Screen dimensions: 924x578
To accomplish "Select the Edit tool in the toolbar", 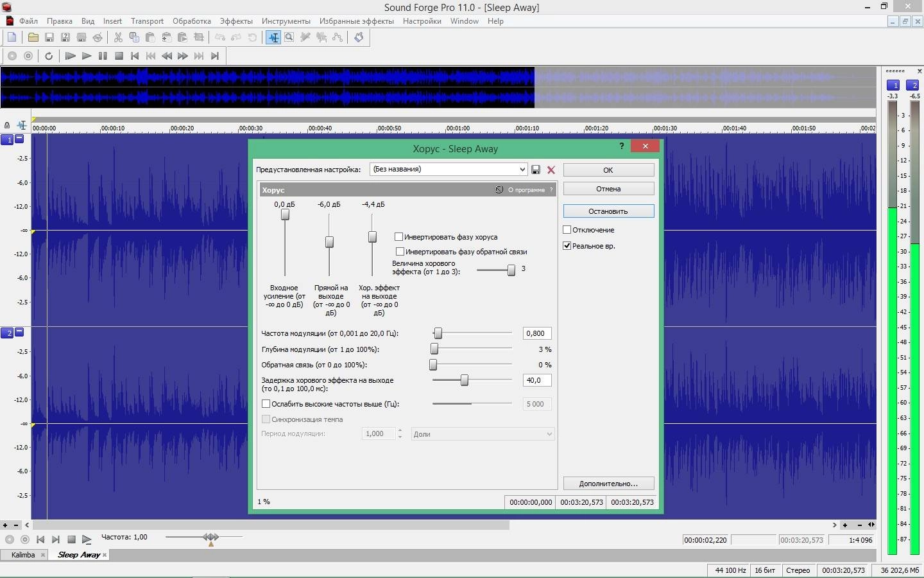I will pos(273,37).
